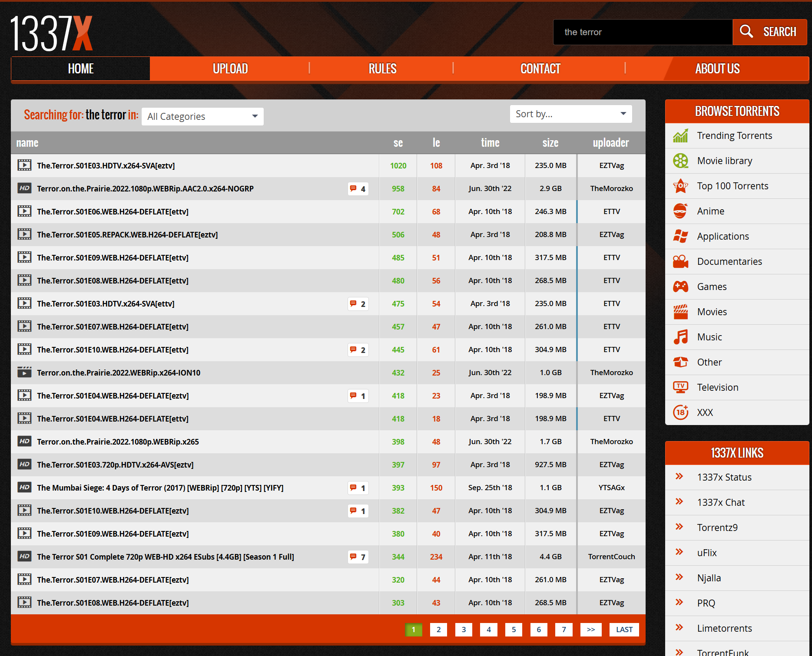Image resolution: width=812 pixels, height=656 pixels.
Task: Open The.Terror.S01E08.WEB.H264-DEFLATE[eztv] link
Action: point(113,603)
